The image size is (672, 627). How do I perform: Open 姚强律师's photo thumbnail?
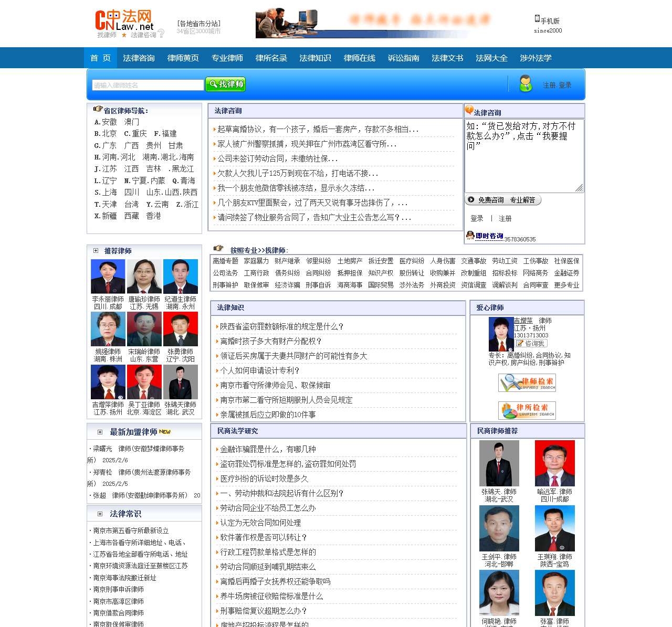[x=108, y=329]
